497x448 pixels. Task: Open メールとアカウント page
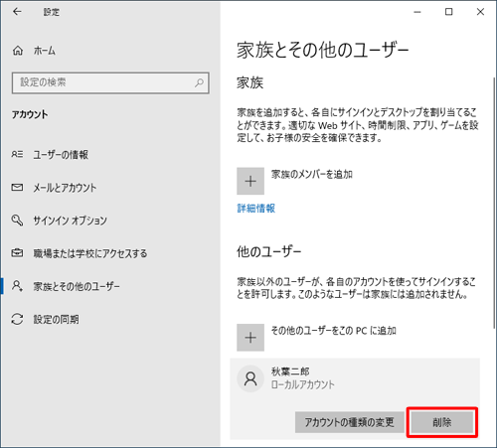tap(65, 188)
